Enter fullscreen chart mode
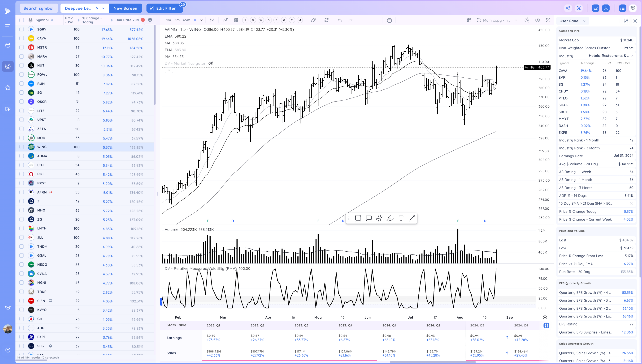Image resolution: width=642 pixels, height=364 pixels. click(x=548, y=20)
